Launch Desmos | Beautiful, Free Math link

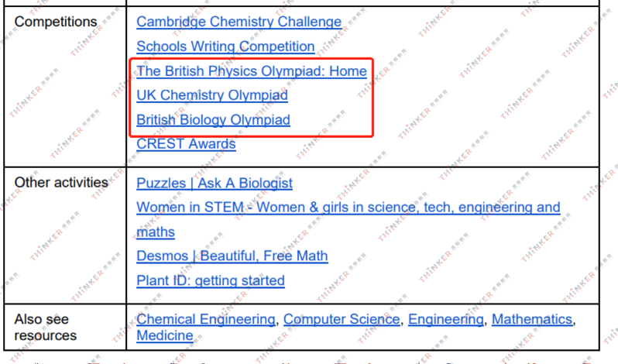click(x=232, y=256)
